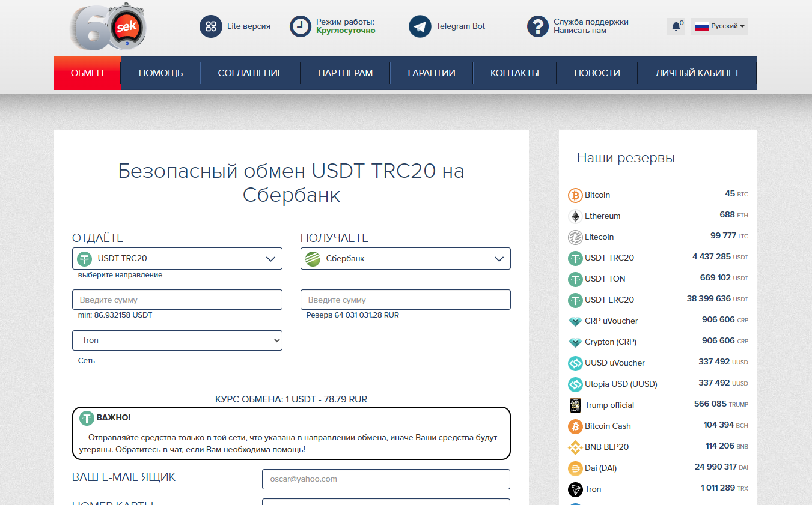Click the 669 102 USDT TON value
The width and height of the screenshot is (812, 505).
tap(724, 278)
